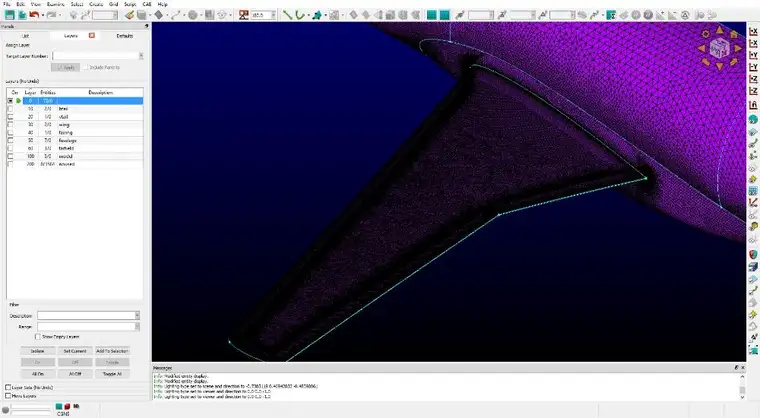Open the Grid menu
Screen dimensions: 760x418
pos(113,4)
